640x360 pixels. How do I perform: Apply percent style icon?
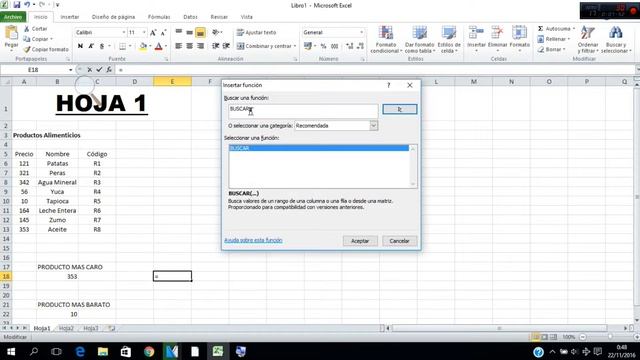tap(323, 46)
